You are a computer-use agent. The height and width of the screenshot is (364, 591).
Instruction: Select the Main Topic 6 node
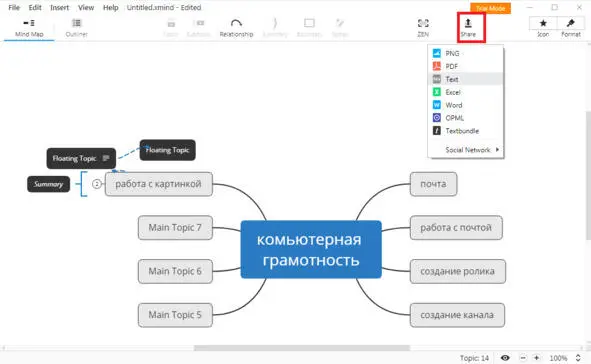175,271
